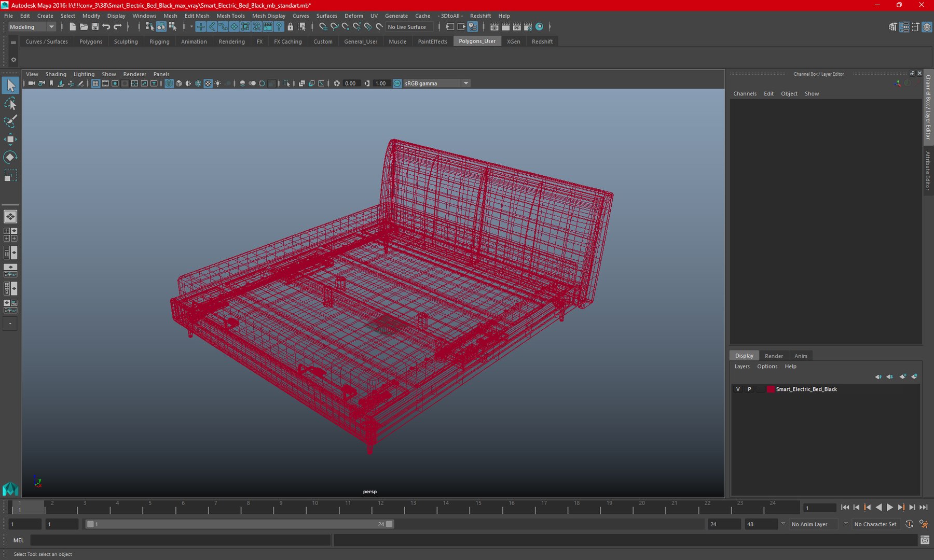
Task: Toggle viewport grid display
Action: point(96,83)
